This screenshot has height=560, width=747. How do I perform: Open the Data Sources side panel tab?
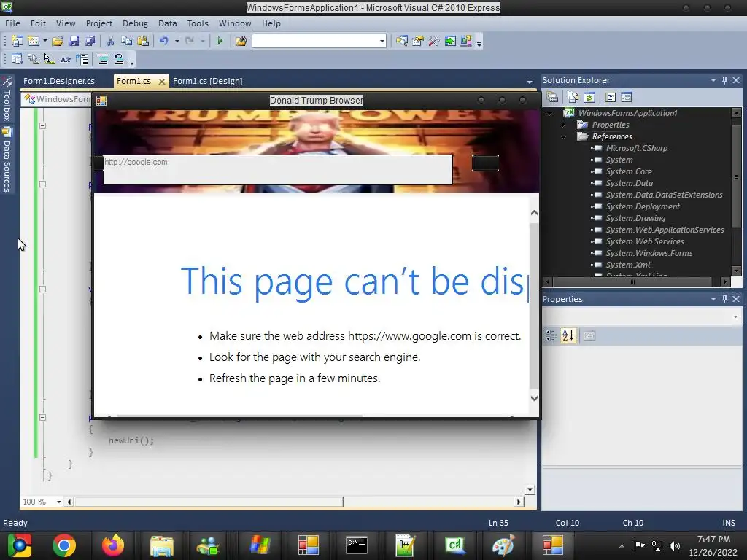7,160
